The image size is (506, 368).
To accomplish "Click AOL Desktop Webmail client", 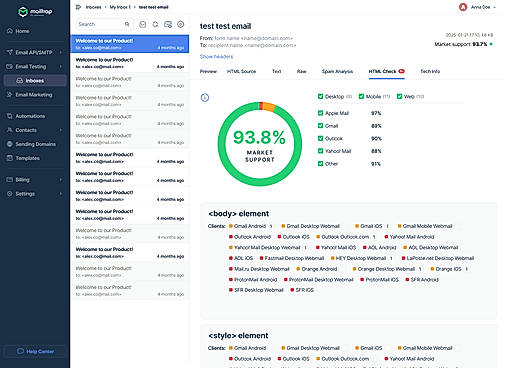I will click(x=431, y=248).
